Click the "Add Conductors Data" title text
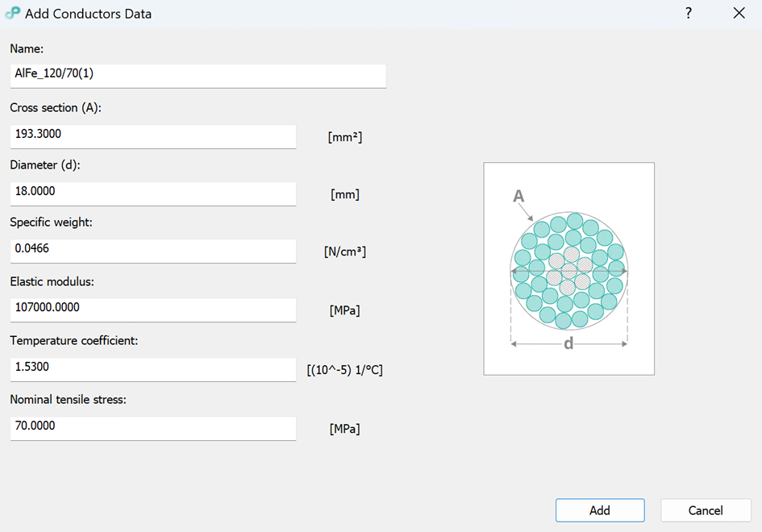Image resolution: width=762 pixels, height=532 pixels. [88, 14]
